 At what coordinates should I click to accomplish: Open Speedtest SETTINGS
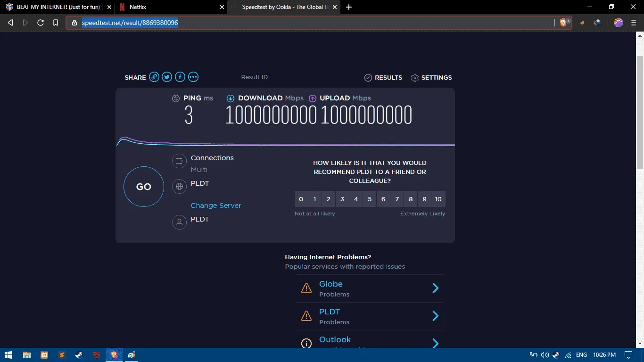point(431,77)
